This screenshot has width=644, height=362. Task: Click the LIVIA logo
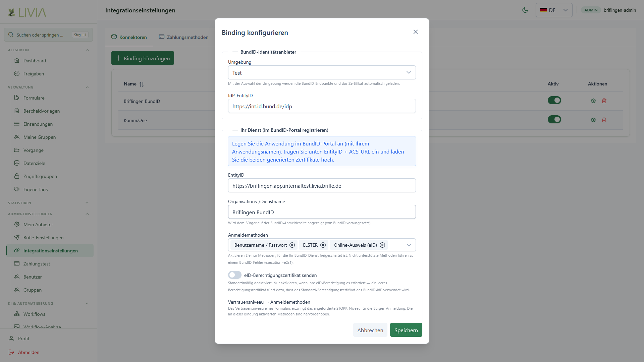coord(27,12)
